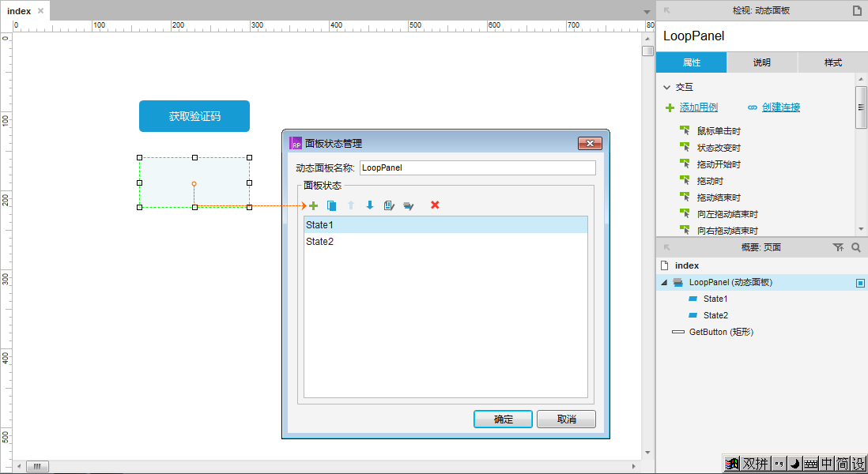
Task: Confirm dialog with 确定 button
Action: click(503, 419)
